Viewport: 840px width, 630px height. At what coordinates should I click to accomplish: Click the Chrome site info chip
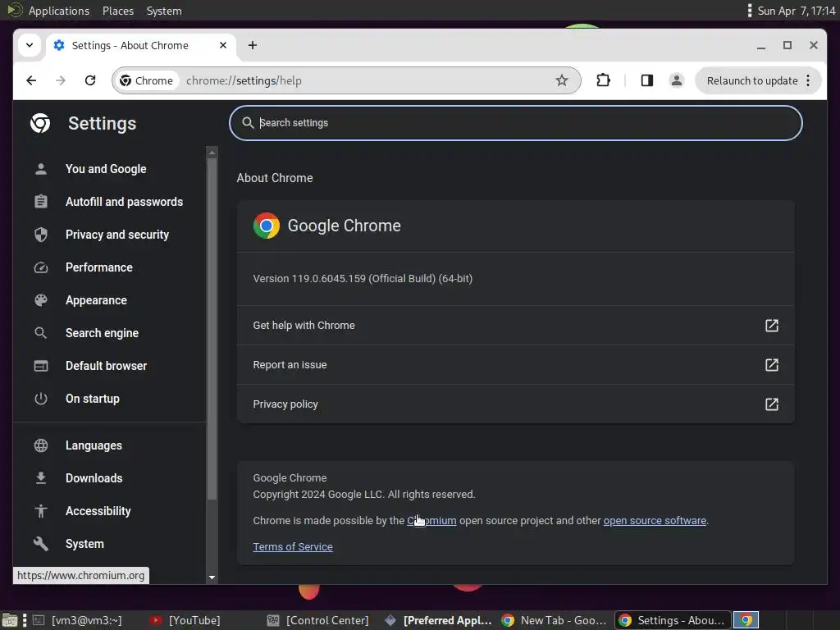(147, 80)
